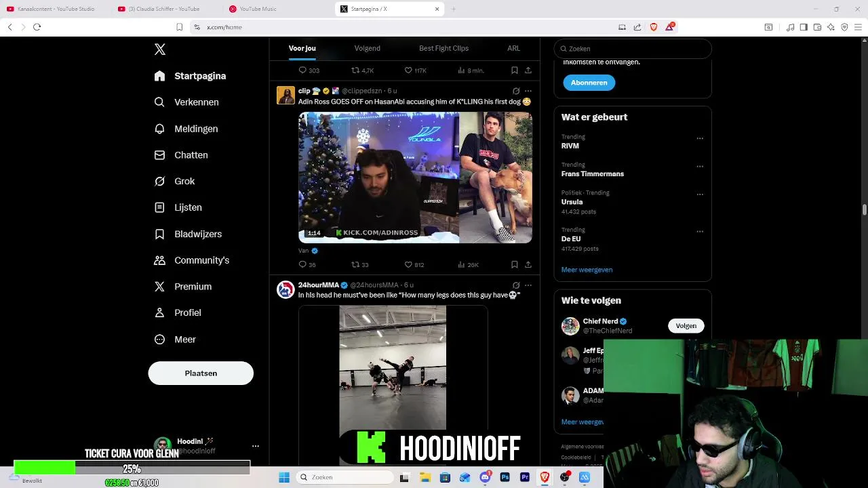Screen dimensions: 868x488
Task: Open Chatten messages
Action: click(181, 155)
